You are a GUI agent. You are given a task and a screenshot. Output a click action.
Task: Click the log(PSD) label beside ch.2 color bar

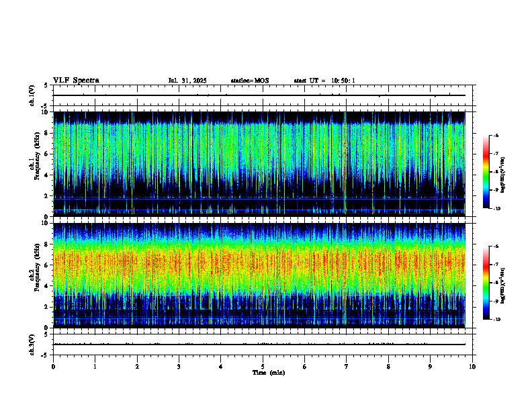pyautogui.click(x=502, y=286)
